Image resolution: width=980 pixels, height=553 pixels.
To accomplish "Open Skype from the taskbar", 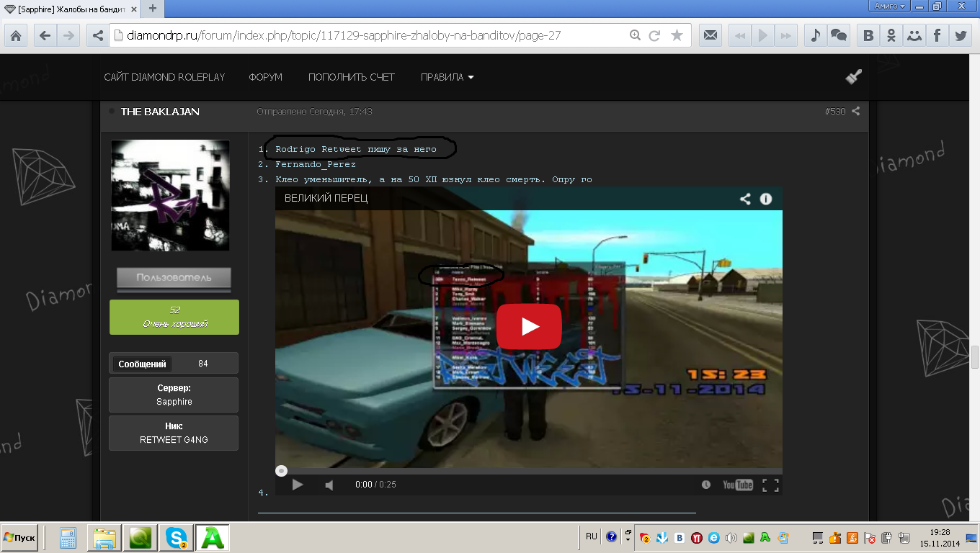I will tap(175, 538).
